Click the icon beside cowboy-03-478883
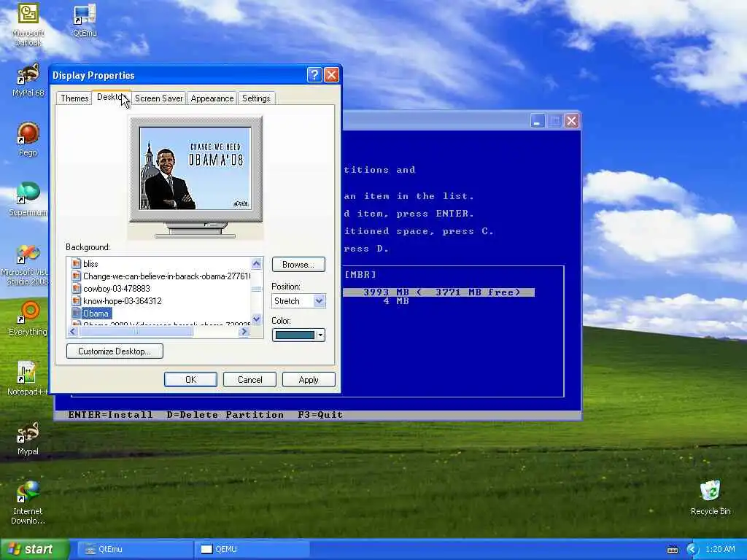Image resolution: width=747 pixels, height=560 pixels. tap(76, 288)
